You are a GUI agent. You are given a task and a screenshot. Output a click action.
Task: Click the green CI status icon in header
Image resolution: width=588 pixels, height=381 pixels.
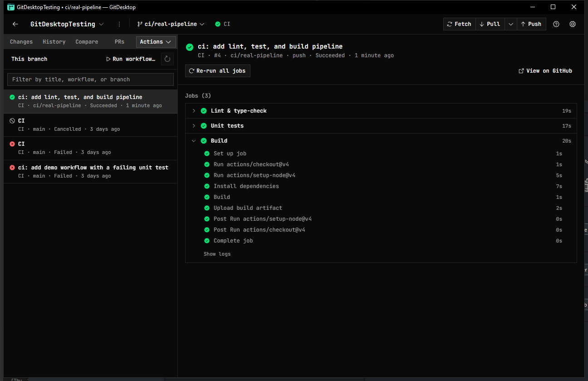click(x=218, y=24)
